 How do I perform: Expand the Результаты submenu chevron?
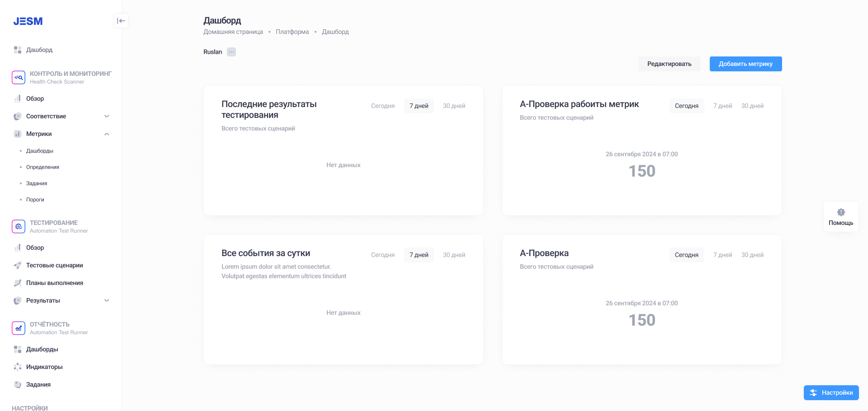click(107, 300)
